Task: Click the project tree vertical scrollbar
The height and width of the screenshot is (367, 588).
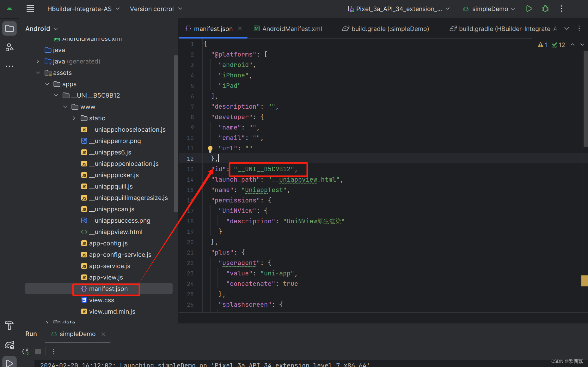Action: (x=176, y=134)
